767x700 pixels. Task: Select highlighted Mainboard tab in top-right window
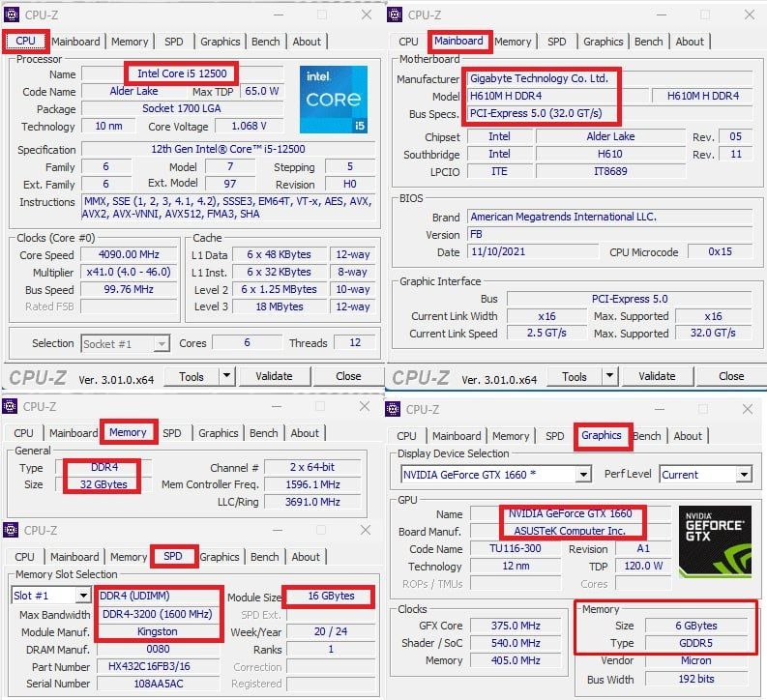[x=458, y=41]
